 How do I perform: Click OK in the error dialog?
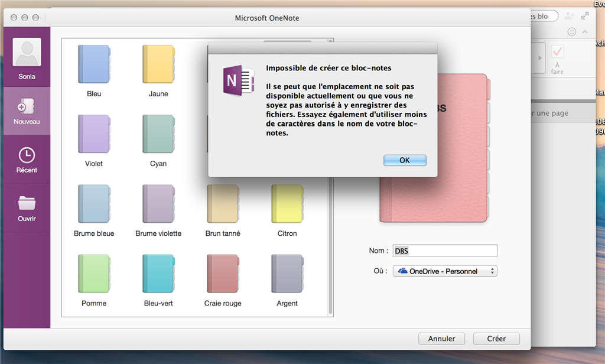(x=405, y=160)
